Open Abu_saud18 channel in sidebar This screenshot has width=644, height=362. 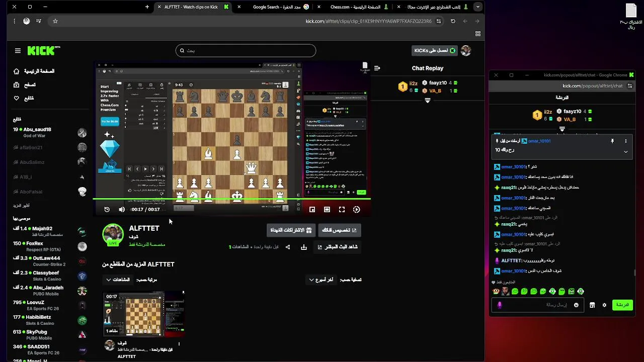pyautogui.click(x=50, y=133)
